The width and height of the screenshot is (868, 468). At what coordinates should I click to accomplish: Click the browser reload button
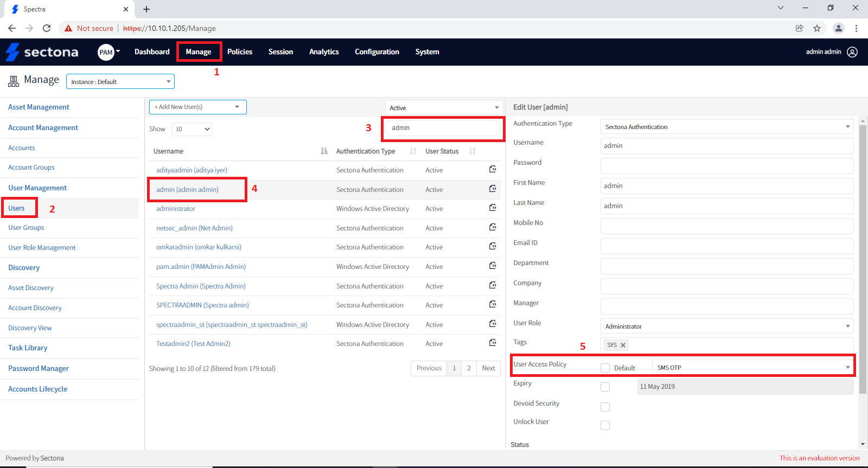click(x=47, y=28)
